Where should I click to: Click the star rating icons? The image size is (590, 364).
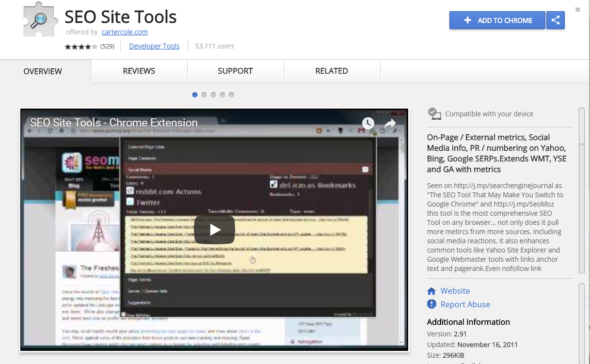tap(81, 47)
